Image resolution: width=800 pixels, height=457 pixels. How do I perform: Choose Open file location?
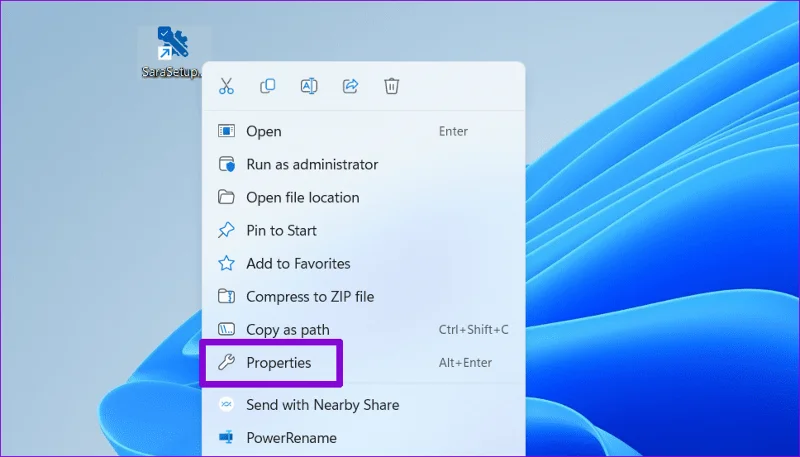pyautogui.click(x=363, y=197)
